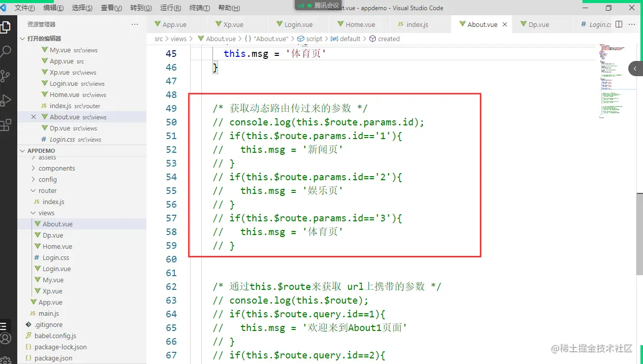Open My.vue in views folder
Viewport: 643px width, 364px height.
(x=82, y=280)
